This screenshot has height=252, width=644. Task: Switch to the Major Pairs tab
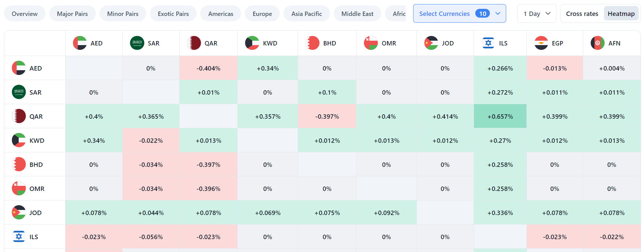pos(72,14)
